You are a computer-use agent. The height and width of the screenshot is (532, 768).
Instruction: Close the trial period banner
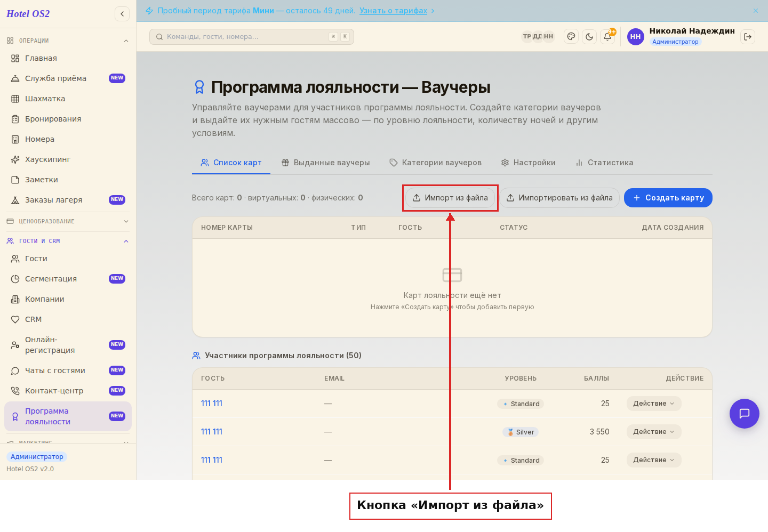[756, 11]
